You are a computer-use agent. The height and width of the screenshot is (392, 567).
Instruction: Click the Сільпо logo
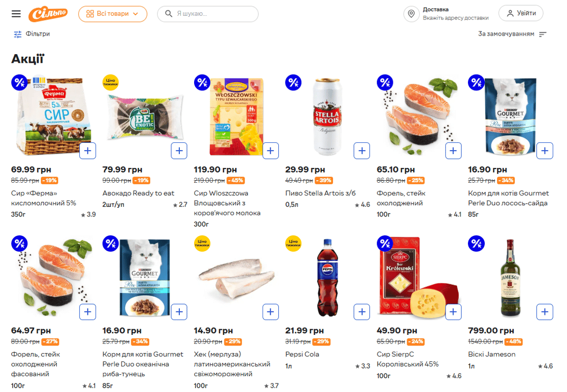48,14
